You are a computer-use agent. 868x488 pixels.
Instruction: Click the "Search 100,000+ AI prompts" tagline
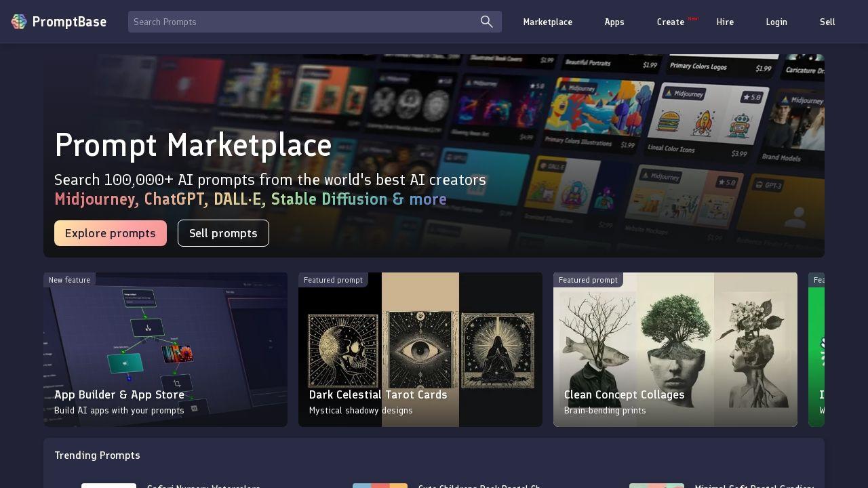(270, 180)
